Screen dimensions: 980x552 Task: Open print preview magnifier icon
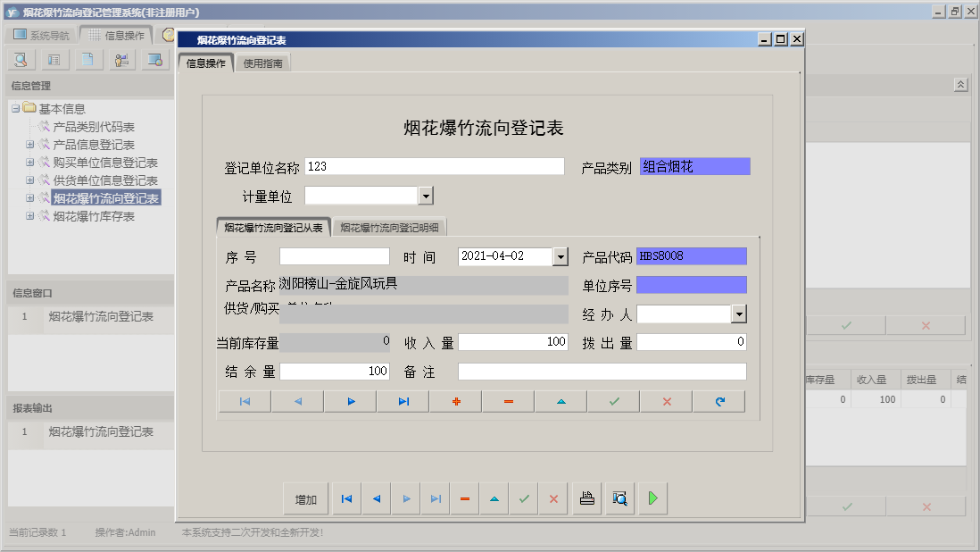(x=620, y=499)
